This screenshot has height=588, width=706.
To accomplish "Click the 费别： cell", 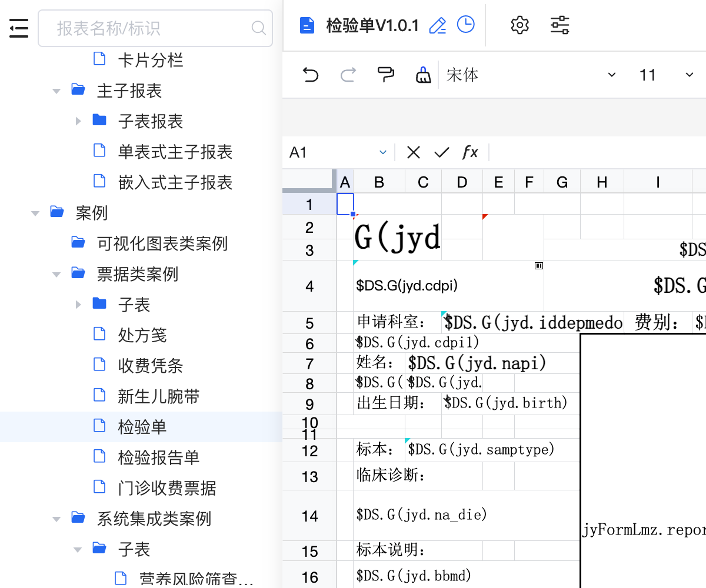I will click(658, 322).
